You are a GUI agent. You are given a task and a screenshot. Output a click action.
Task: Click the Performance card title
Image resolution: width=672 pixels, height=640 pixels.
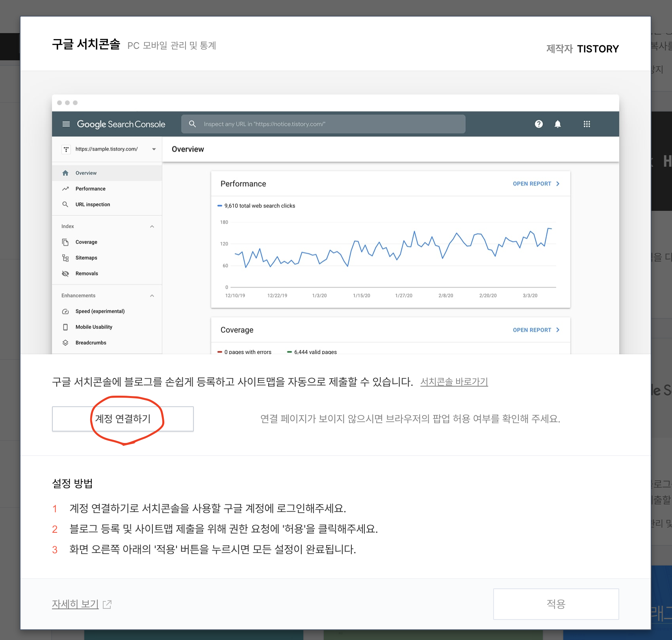point(243,184)
